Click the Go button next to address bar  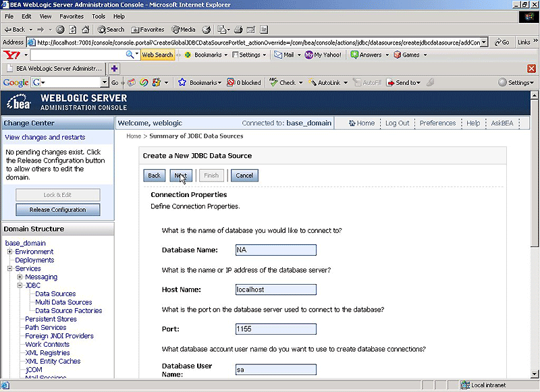coord(502,43)
